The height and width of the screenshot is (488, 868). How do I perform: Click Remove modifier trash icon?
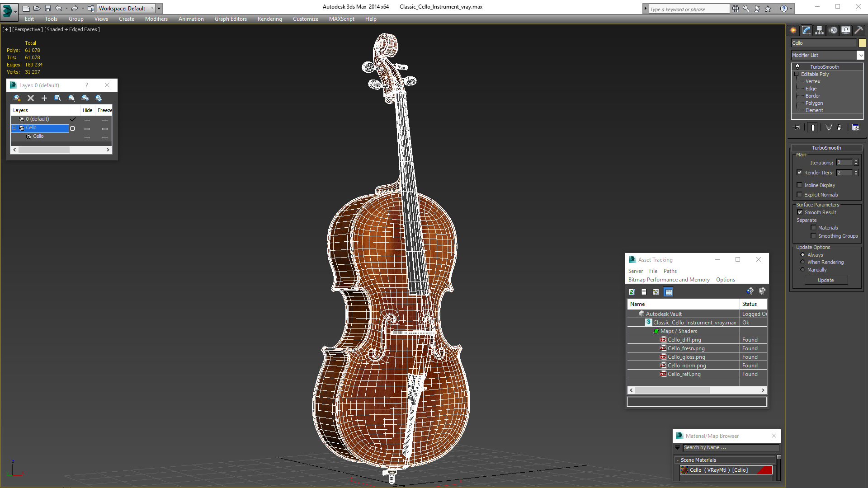tap(839, 127)
